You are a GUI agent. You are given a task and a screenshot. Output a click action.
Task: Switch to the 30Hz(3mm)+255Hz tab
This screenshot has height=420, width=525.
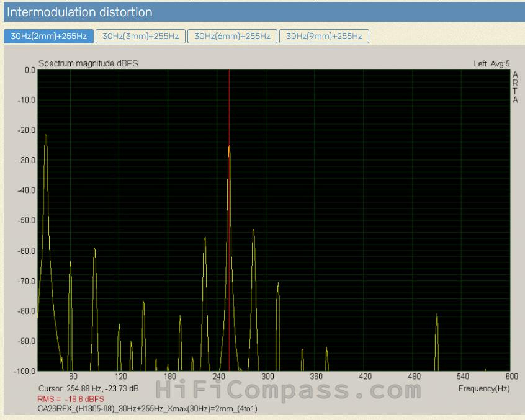[140, 36]
